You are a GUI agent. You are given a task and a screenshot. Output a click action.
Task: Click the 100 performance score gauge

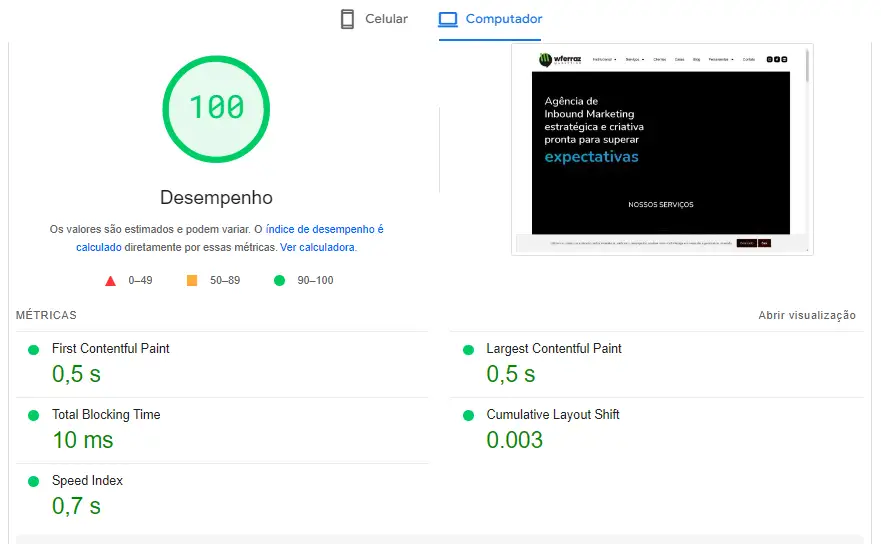[216, 109]
